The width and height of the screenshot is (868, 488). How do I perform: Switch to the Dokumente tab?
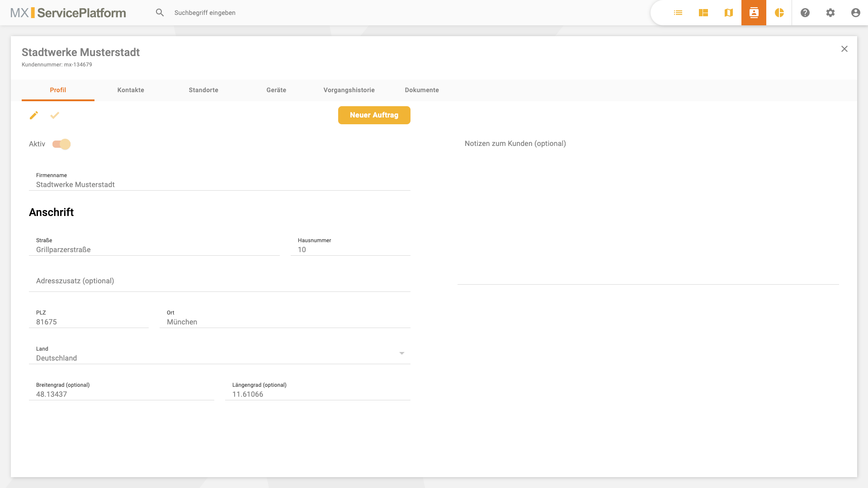click(x=422, y=90)
